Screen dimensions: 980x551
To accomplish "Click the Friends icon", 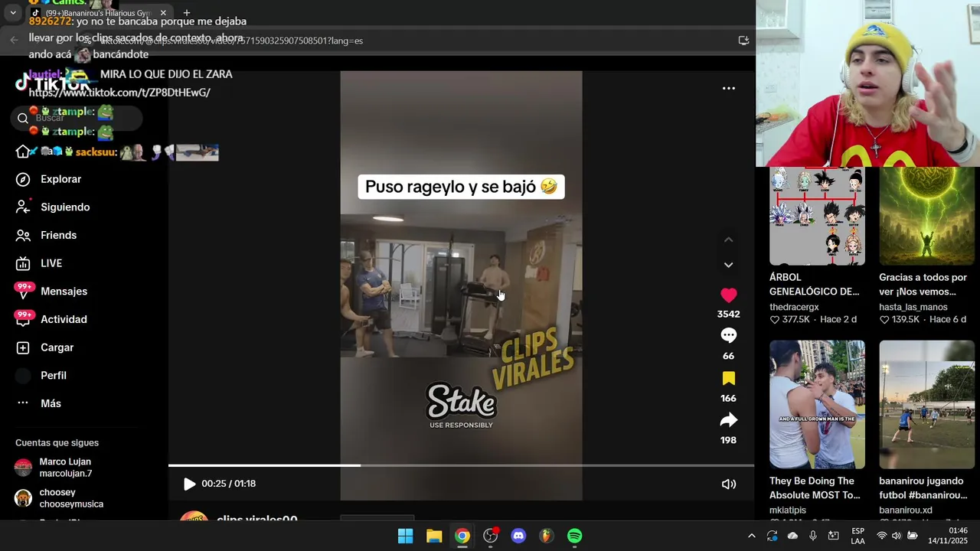I will tap(23, 235).
